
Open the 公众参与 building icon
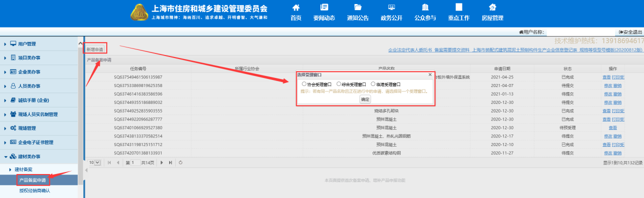425,7
